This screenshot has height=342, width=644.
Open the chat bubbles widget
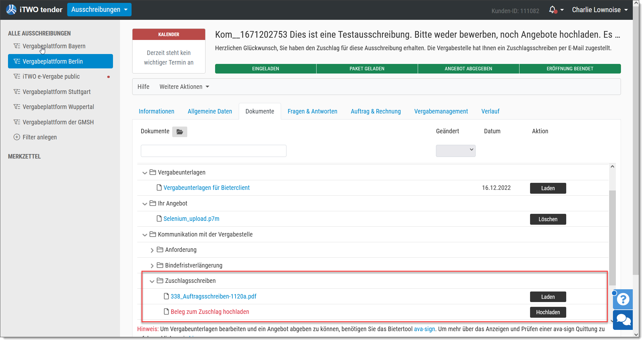623,320
